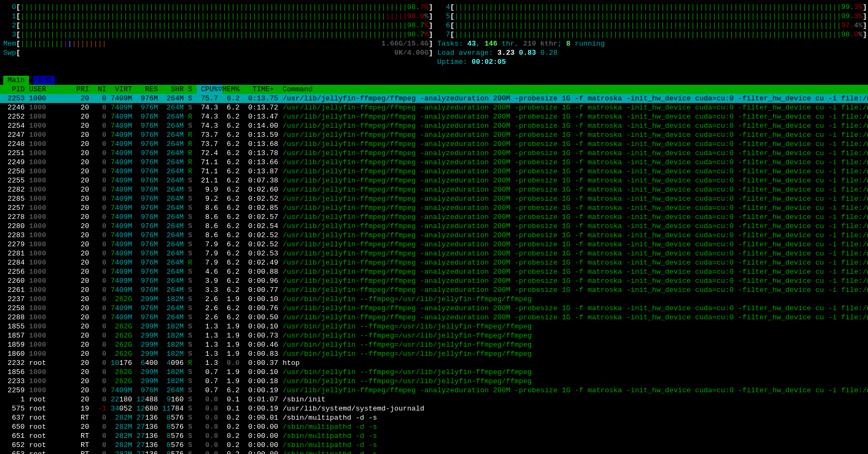The height and width of the screenshot is (454, 868).
Task: Sort processes by PID column header
Action: click(18, 89)
